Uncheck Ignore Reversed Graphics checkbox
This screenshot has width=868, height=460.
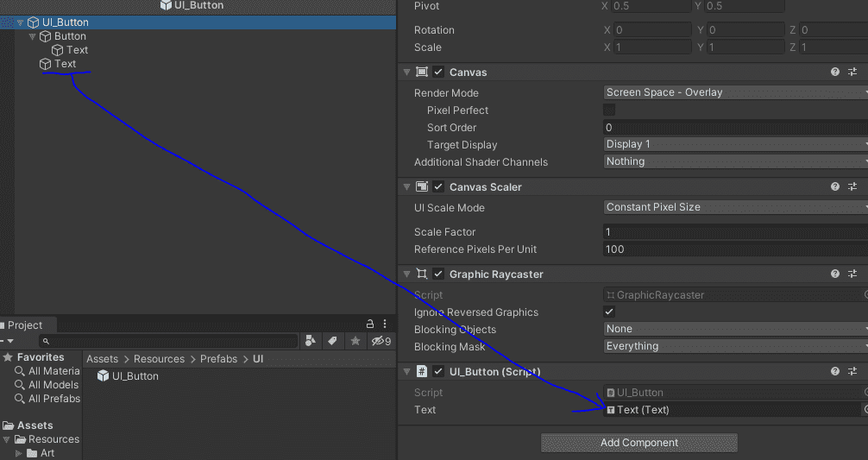609,312
